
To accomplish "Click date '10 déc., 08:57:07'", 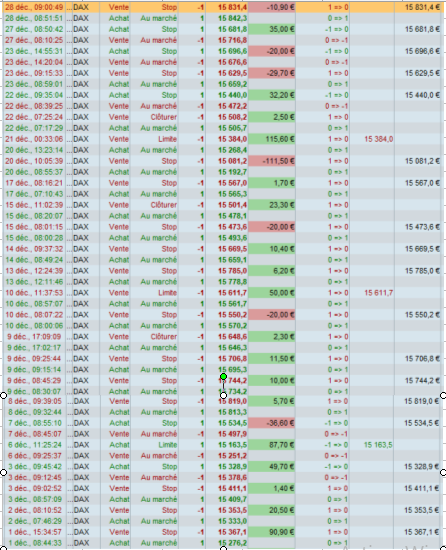I will click(x=34, y=304).
